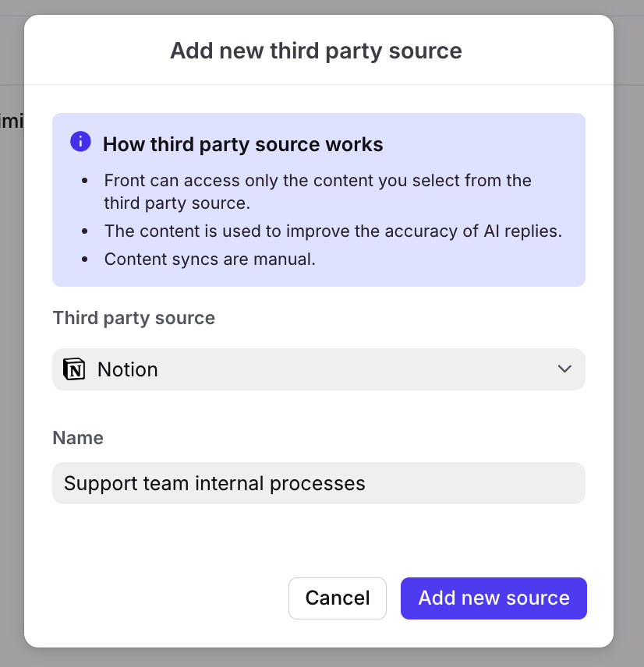Image resolution: width=644 pixels, height=667 pixels.
Task: Click the first bullet dot in the info banner
Action: point(86,181)
